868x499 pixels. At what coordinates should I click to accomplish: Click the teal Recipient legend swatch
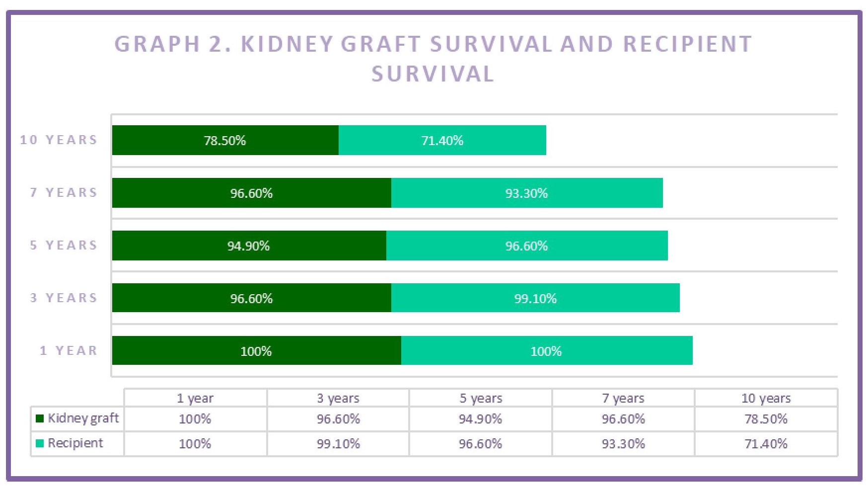[40, 443]
